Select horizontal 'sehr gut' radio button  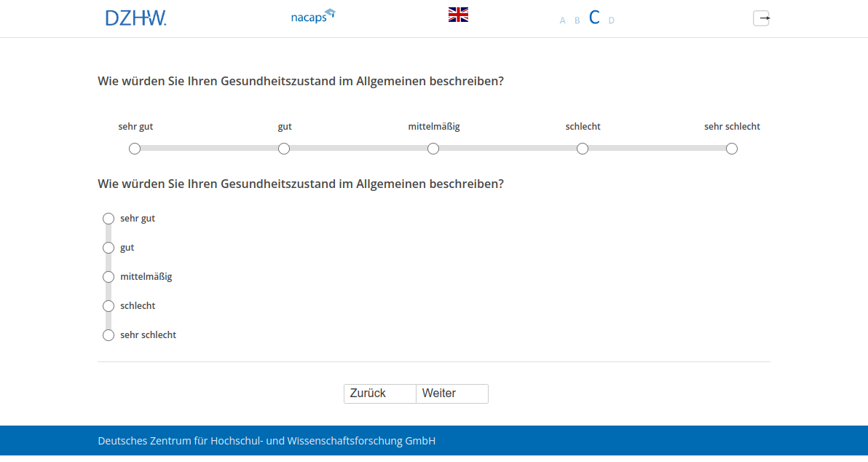coord(135,149)
